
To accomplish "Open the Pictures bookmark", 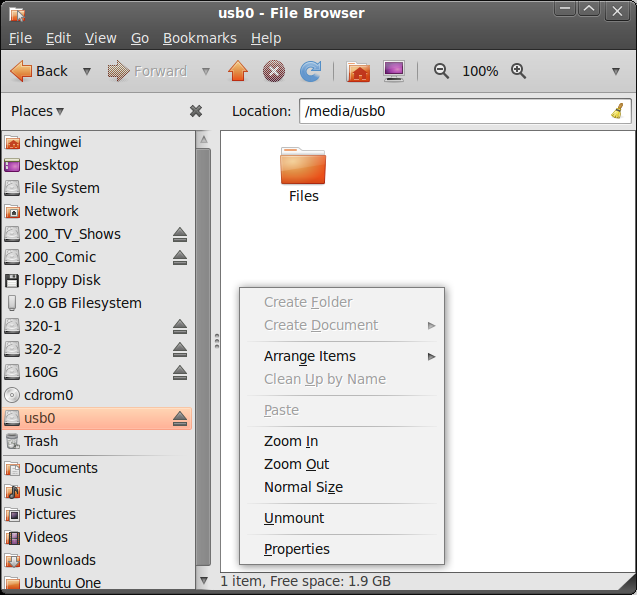I will click(98, 514).
